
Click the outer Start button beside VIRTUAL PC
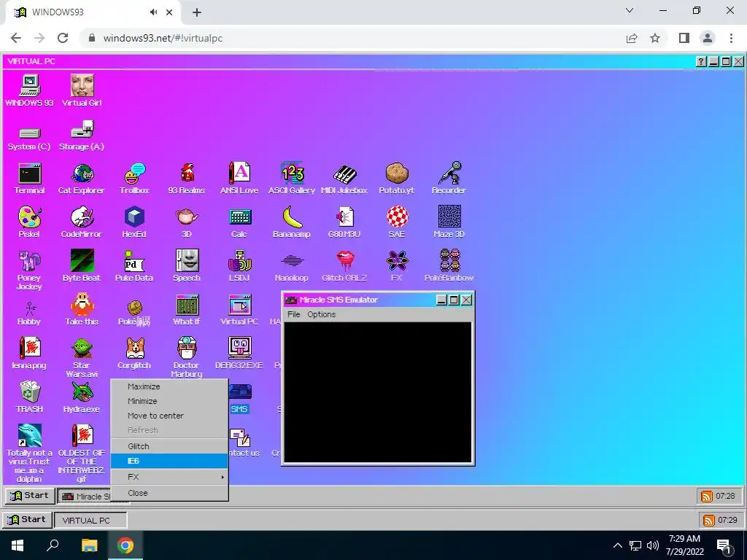(x=27, y=519)
